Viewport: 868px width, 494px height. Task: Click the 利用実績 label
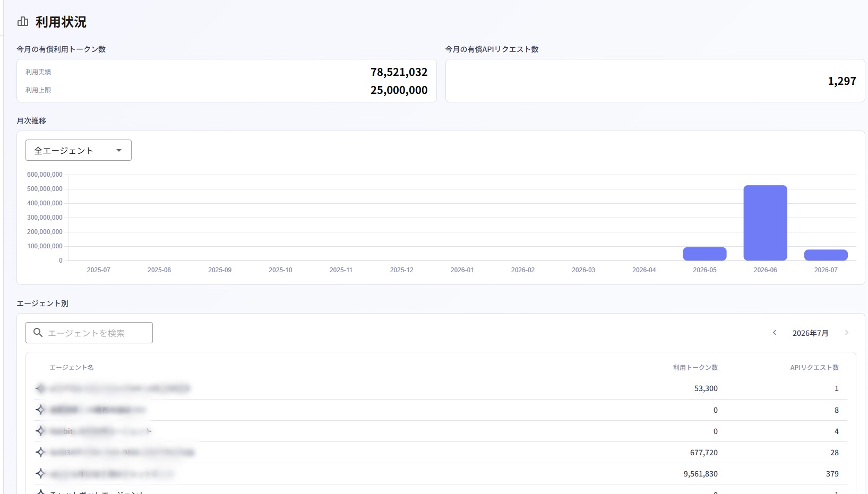[38, 72]
